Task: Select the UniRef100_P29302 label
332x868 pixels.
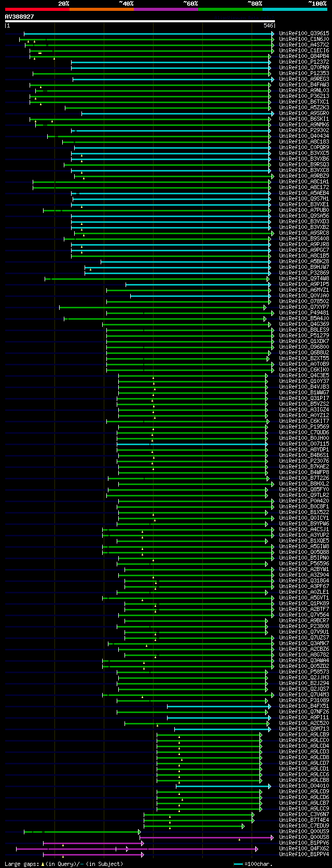Action: tap(304, 130)
